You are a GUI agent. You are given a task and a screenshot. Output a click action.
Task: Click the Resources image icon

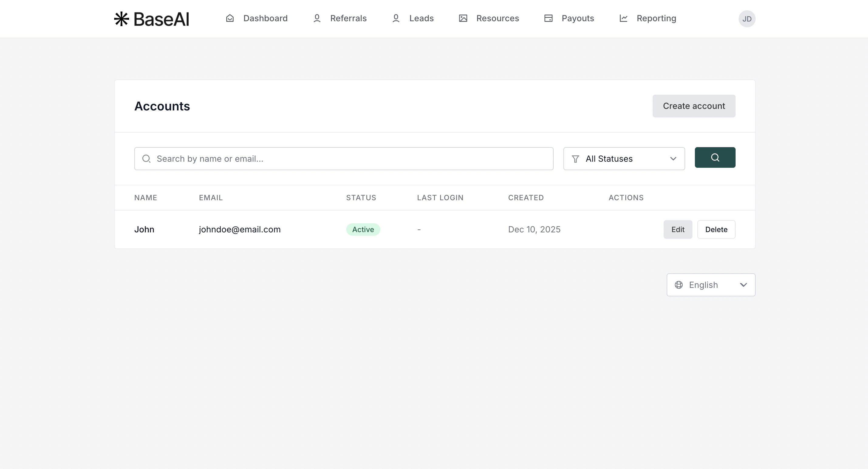click(463, 18)
